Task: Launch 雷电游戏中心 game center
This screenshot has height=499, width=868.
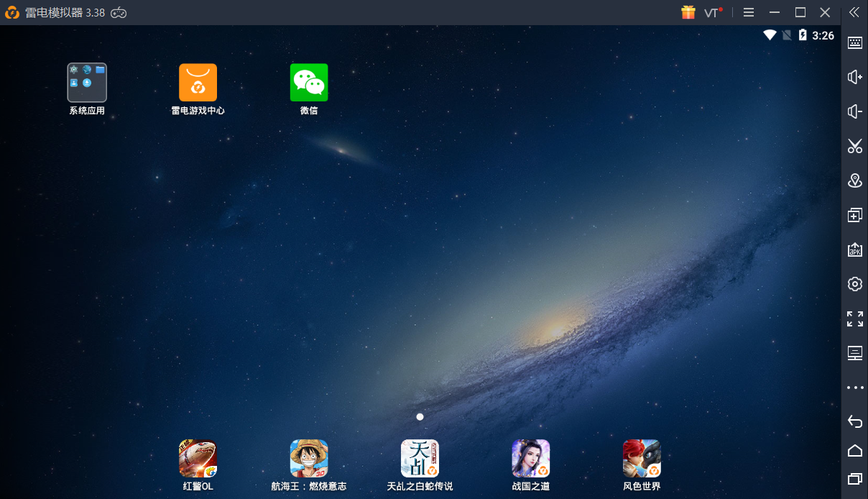Action: coord(198,83)
